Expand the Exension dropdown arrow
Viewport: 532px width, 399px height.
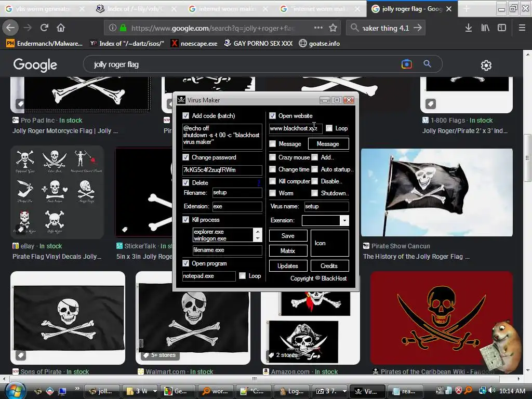pos(344,220)
